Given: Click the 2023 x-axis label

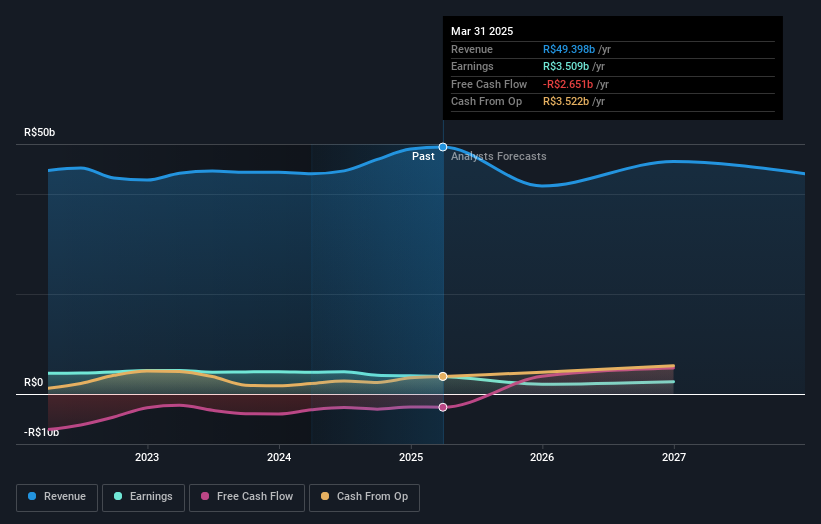Looking at the screenshot, I should (147, 457).
